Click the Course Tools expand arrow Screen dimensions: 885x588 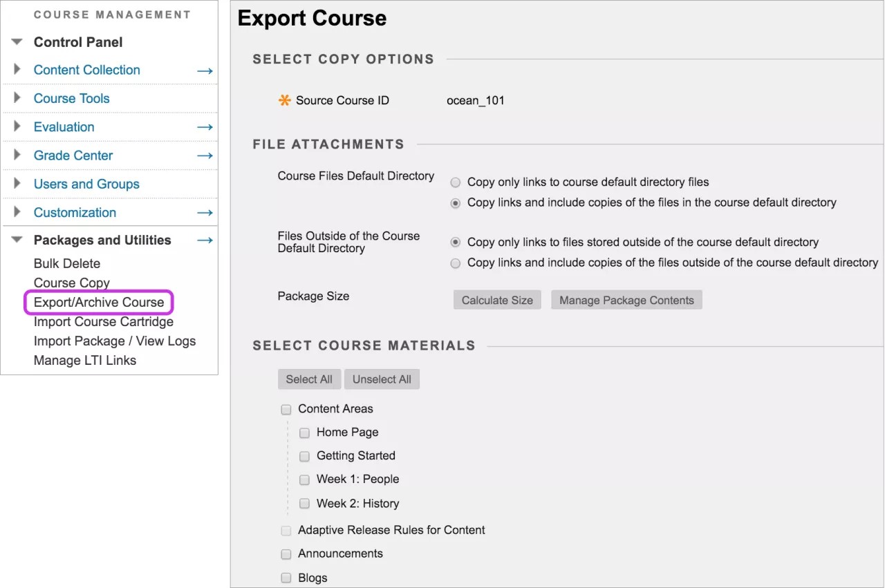point(16,98)
